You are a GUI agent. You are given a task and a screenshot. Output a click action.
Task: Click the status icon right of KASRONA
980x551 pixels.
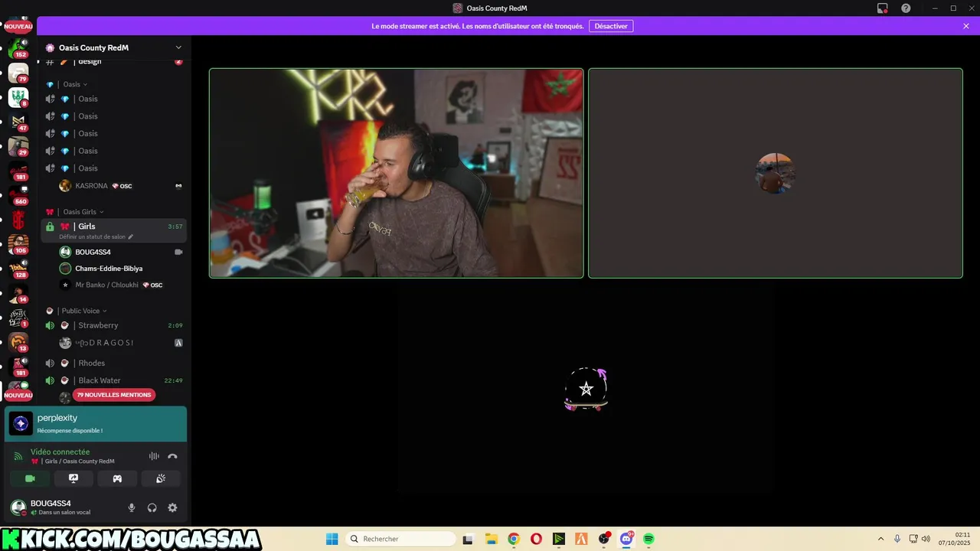point(178,186)
